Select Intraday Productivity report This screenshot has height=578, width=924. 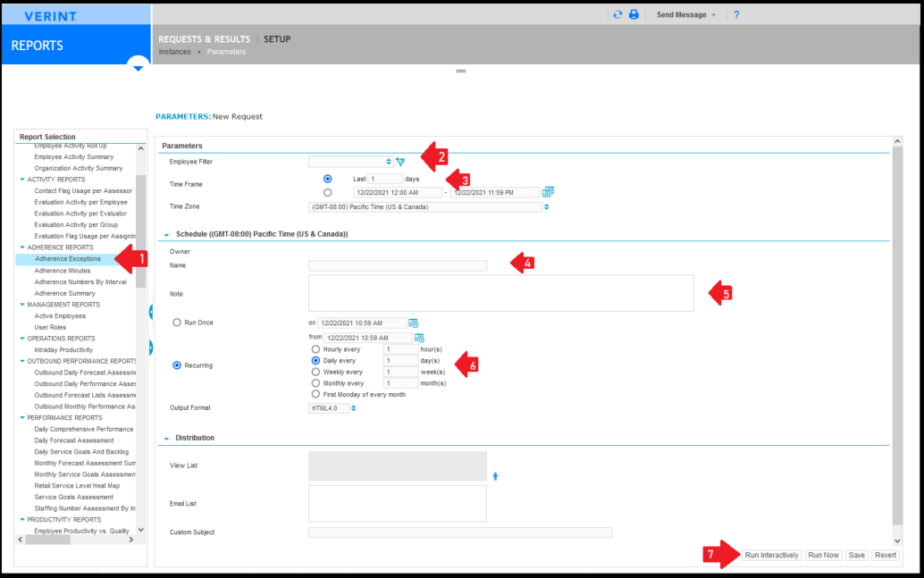click(x=63, y=350)
